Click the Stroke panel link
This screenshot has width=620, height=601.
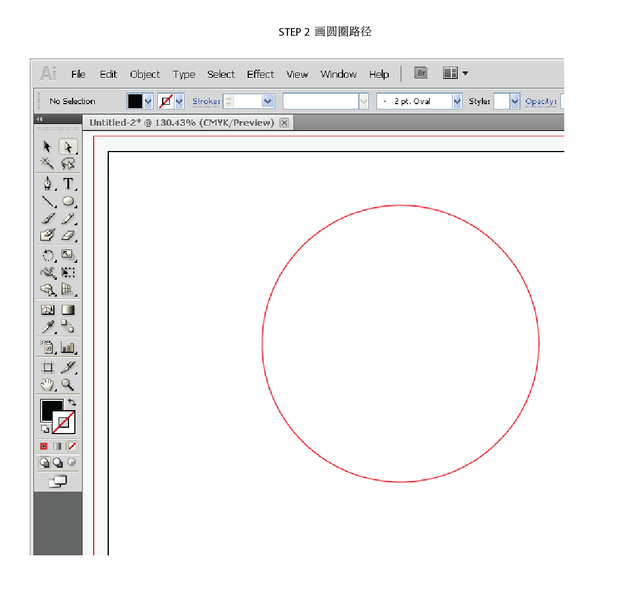click(206, 101)
